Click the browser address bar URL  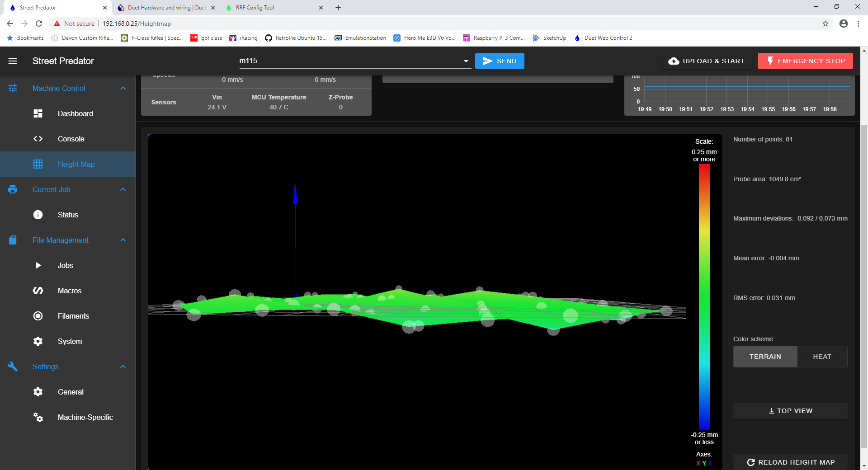click(x=137, y=23)
